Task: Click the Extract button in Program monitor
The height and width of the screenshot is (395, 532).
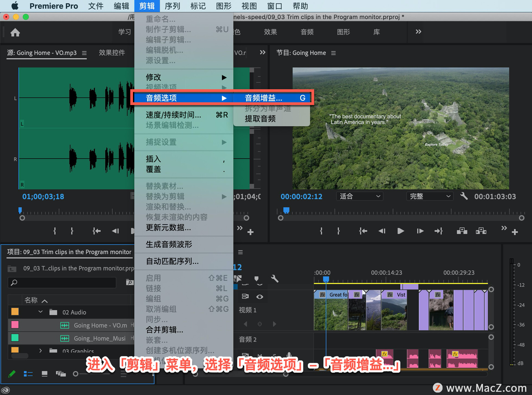Action: pyautogui.click(x=481, y=231)
